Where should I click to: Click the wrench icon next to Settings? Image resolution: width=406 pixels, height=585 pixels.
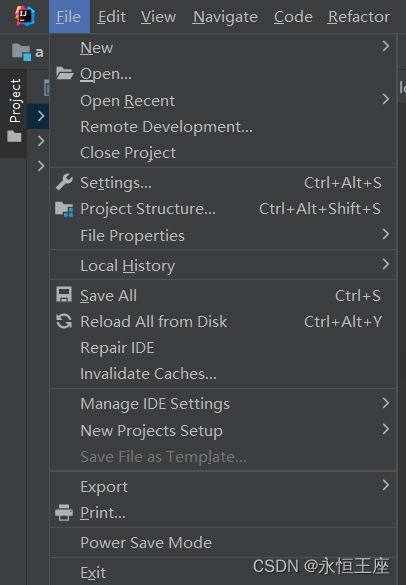[x=64, y=182]
